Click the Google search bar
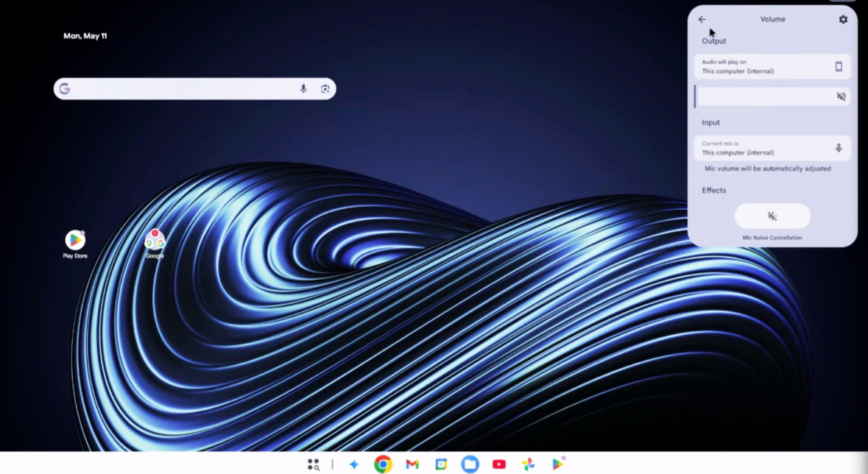 pyautogui.click(x=195, y=88)
